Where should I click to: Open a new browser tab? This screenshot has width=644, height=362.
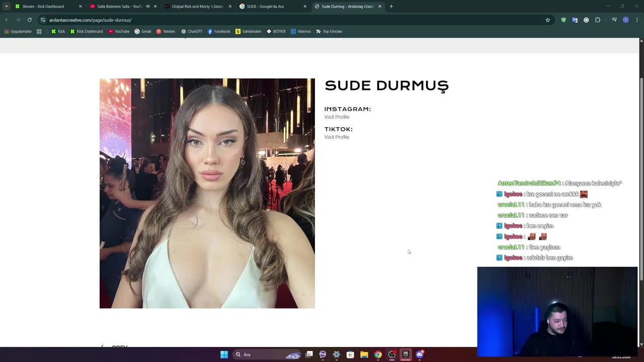[391, 7]
